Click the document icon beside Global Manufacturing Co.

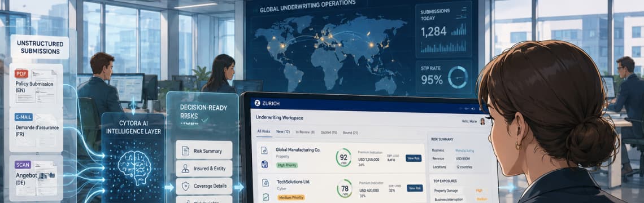click(x=264, y=151)
